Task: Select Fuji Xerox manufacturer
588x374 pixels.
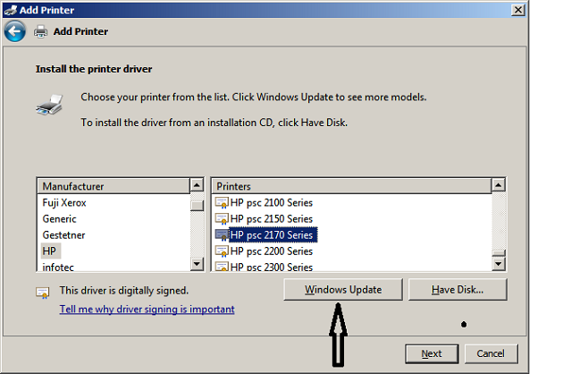Action: tap(64, 203)
